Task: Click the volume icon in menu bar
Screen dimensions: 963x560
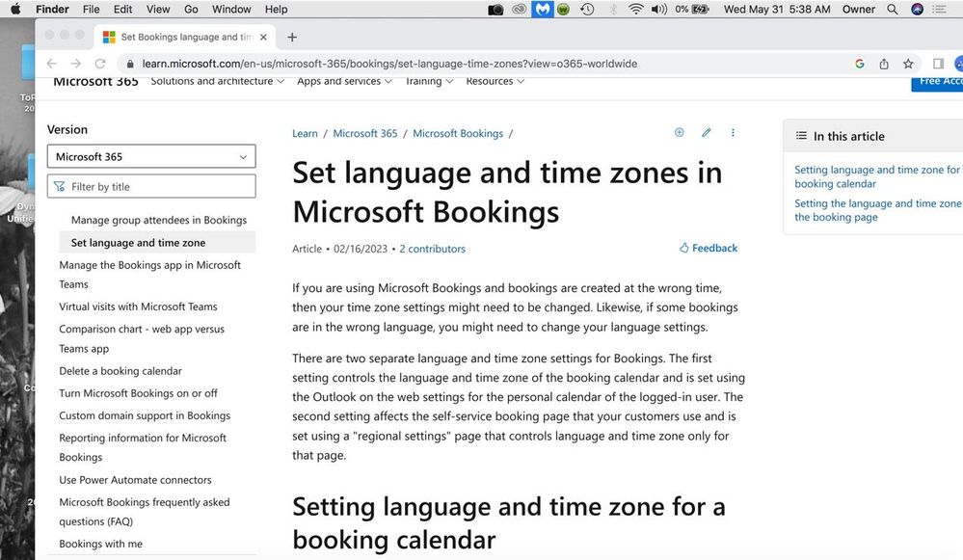Action: coord(659,10)
